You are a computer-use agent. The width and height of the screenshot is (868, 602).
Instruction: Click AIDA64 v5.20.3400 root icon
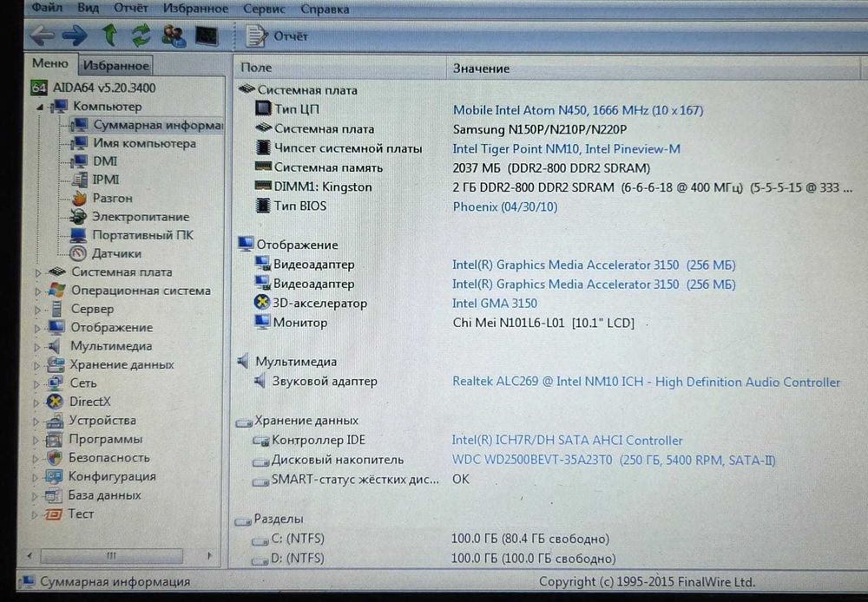39,88
